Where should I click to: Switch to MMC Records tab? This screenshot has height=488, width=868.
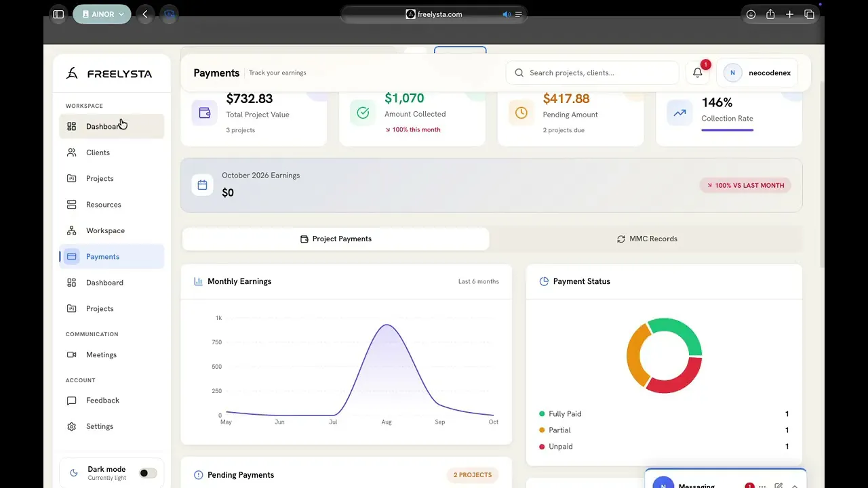pos(646,239)
